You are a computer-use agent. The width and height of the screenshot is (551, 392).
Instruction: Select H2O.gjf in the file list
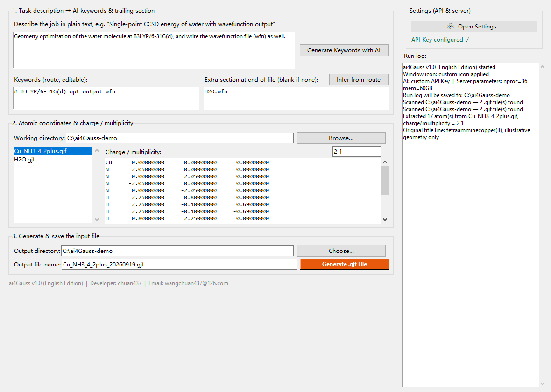pos(53,160)
